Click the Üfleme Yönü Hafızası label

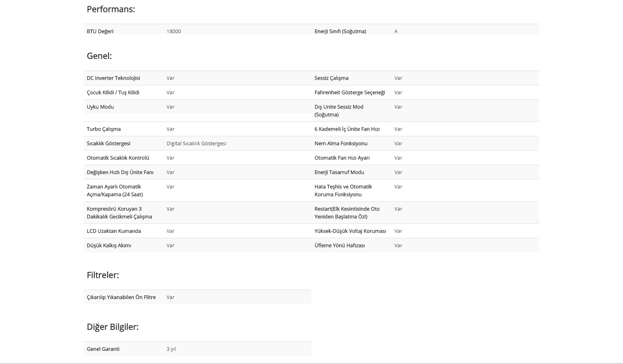point(340,245)
